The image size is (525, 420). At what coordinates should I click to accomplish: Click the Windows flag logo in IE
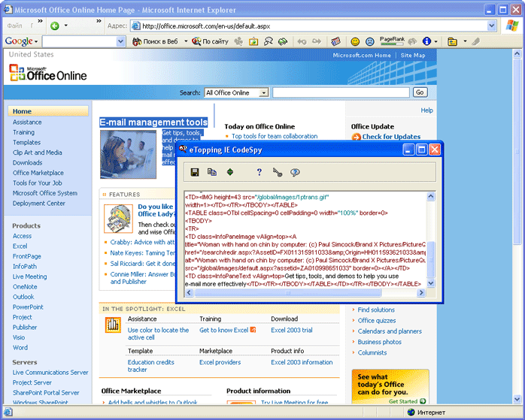(x=512, y=26)
